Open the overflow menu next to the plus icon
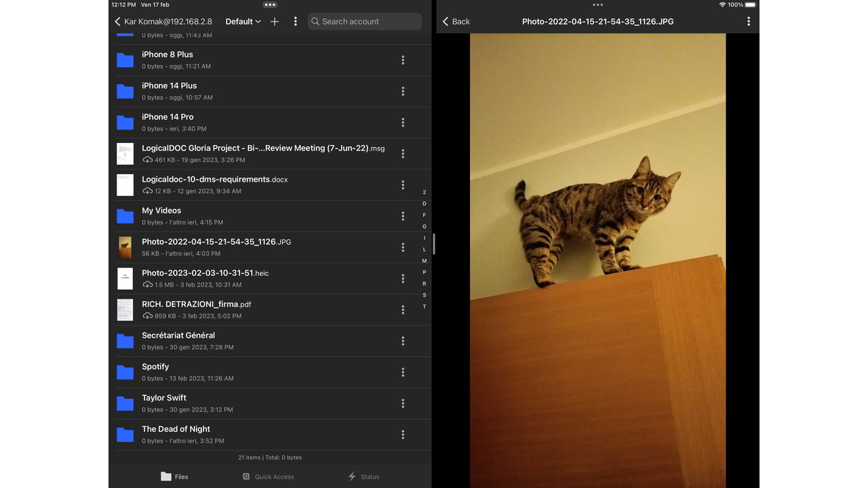 [x=295, y=21]
